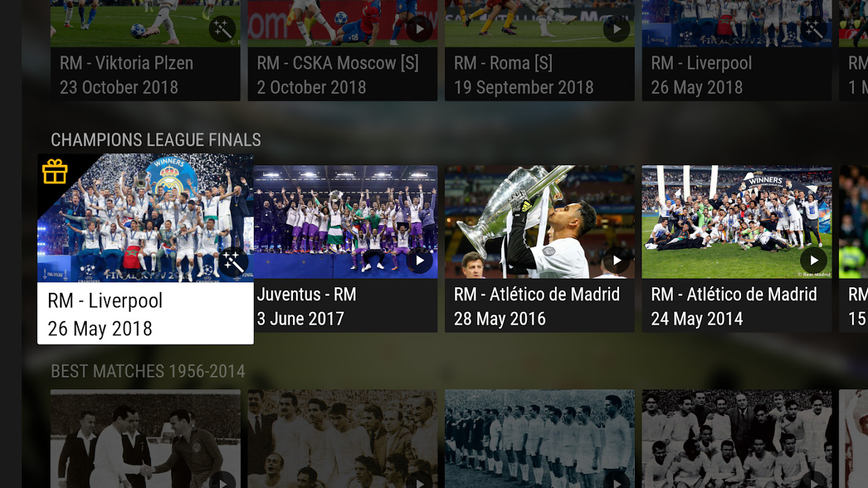Play the RM - Roma match video

click(617, 29)
